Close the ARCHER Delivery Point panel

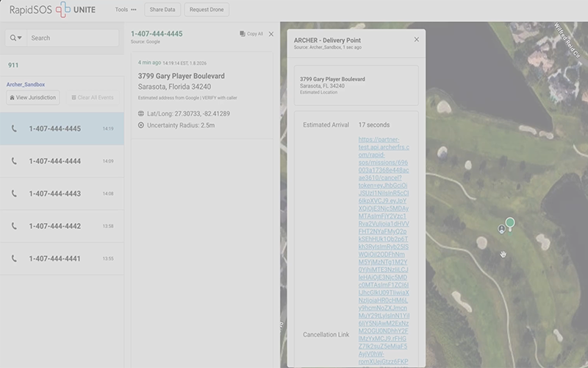(416, 40)
